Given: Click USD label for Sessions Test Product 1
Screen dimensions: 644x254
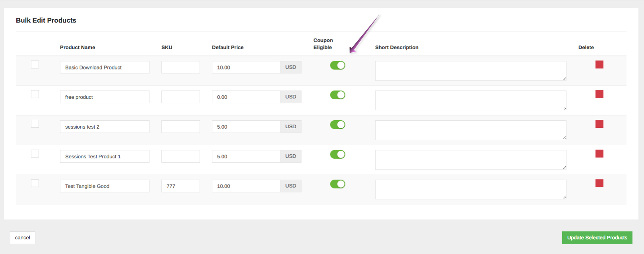Looking at the screenshot, I should (x=291, y=156).
